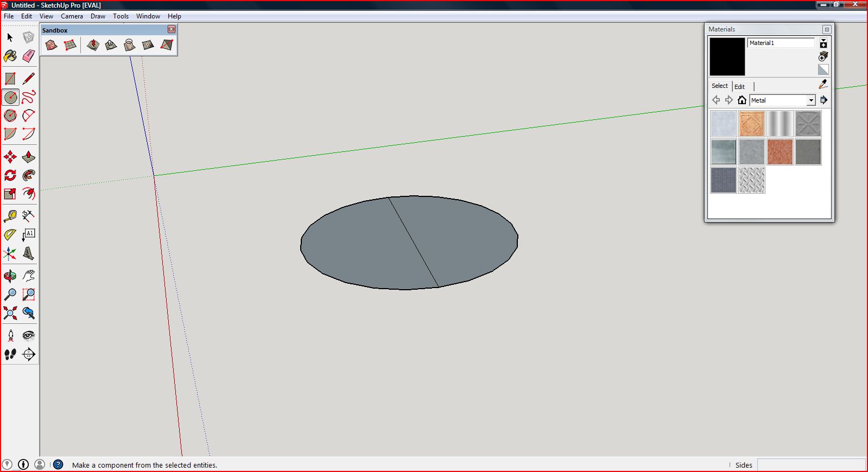The height and width of the screenshot is (472, 868).
Task: Select the arrow Select tool
Action: 10,37
